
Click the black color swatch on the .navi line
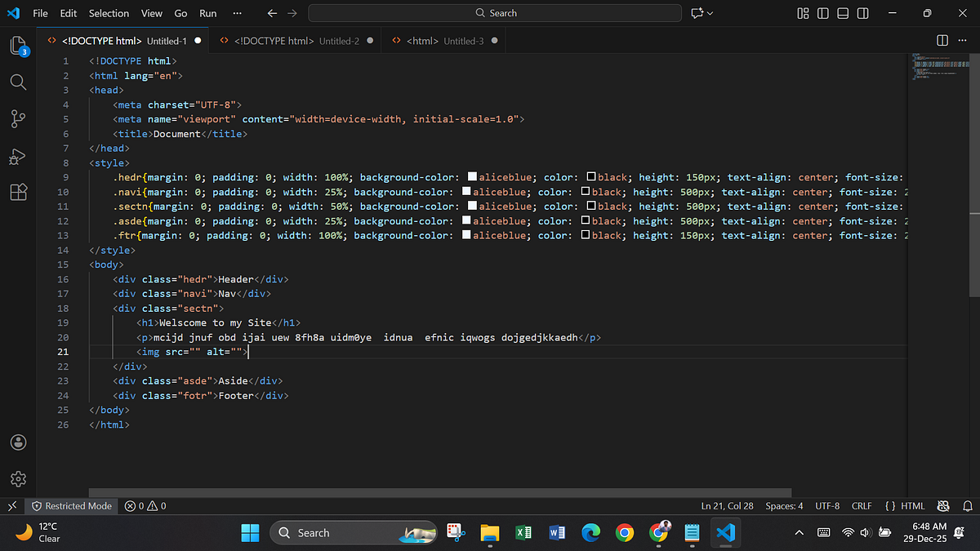point(586,192)
